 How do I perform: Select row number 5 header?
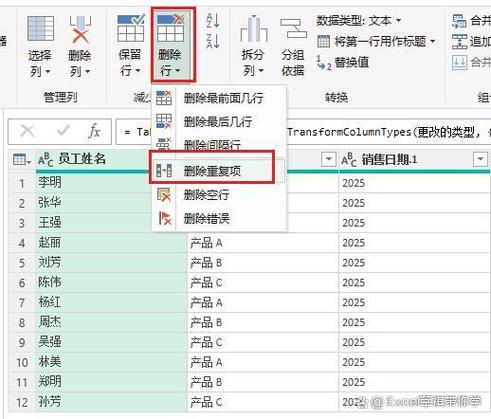tap(22, 263)
